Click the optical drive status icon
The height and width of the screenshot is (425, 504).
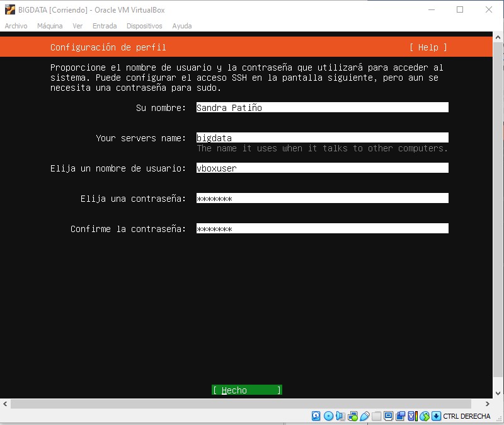point(327,416)
